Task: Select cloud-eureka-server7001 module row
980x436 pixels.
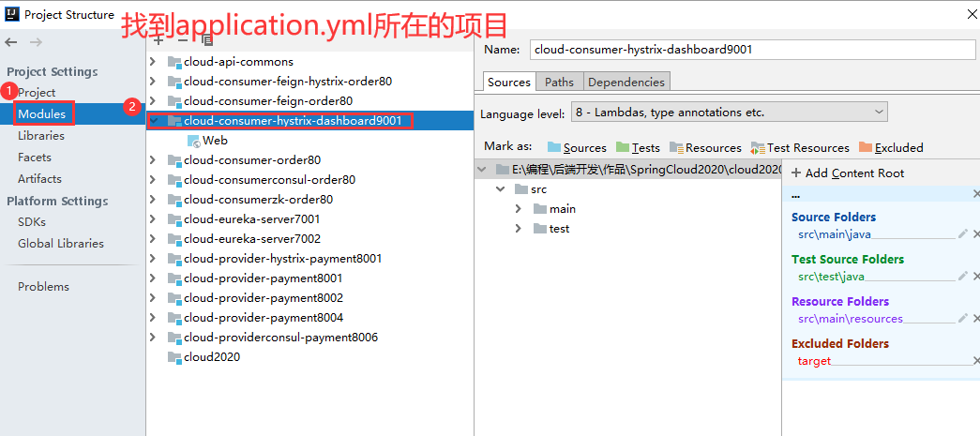Action: click(x=310, y=219)
